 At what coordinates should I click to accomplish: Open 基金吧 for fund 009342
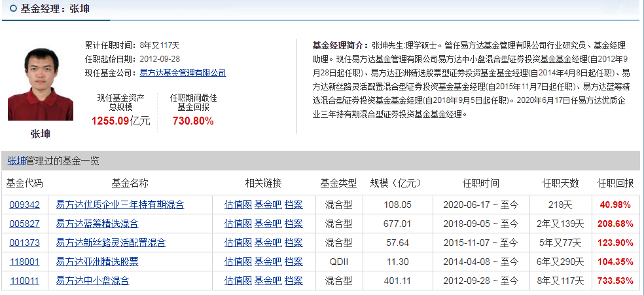tap(268, 205)
